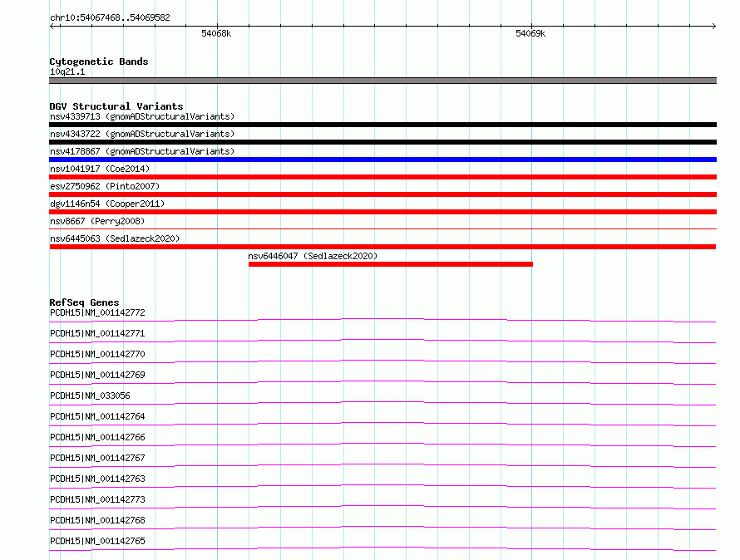Image resolution: width=740 pixels, height=560 pixels.
Task: Open PCDH15|NM_001142772 transcript label
Action: [97, 312]
